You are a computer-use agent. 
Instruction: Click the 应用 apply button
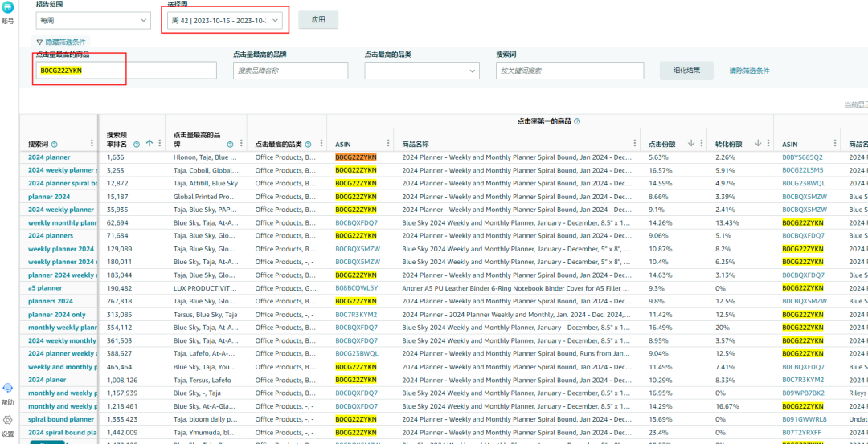pos(318,19)
